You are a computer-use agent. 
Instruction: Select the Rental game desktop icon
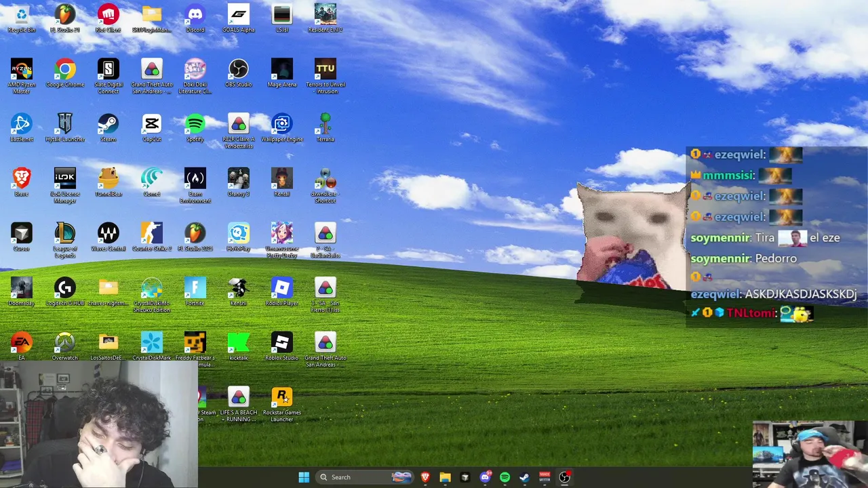tap(281, 182)
